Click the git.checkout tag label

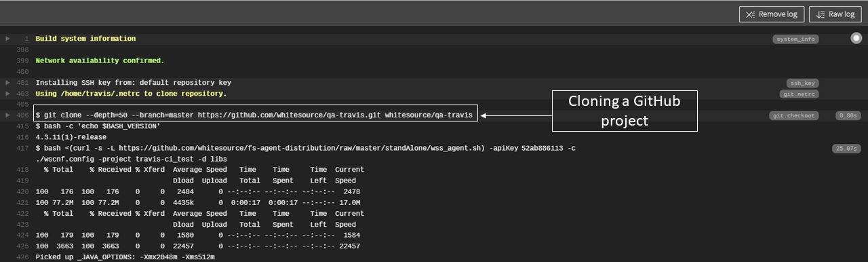pos(794,116)
